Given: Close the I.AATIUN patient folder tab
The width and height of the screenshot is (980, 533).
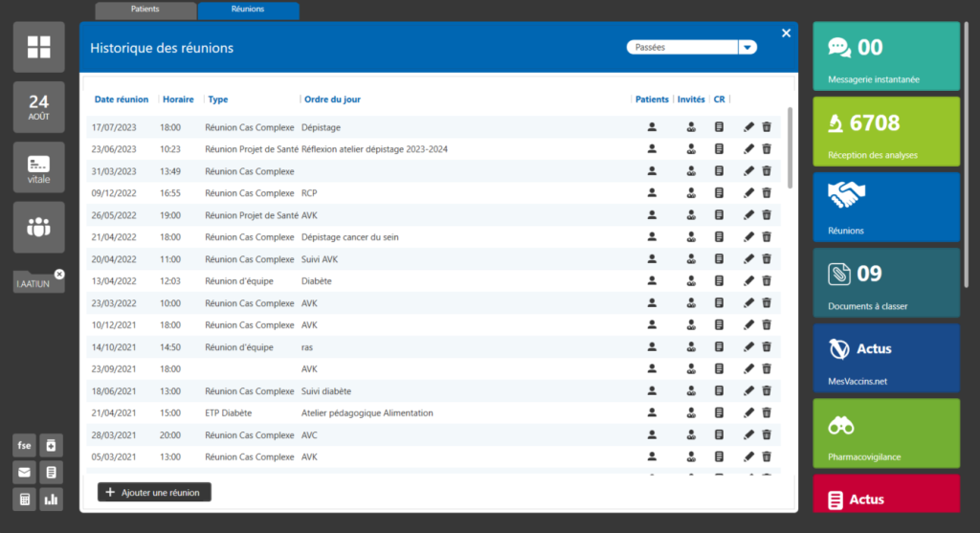Looking at the screenshot, I should 59,275.
